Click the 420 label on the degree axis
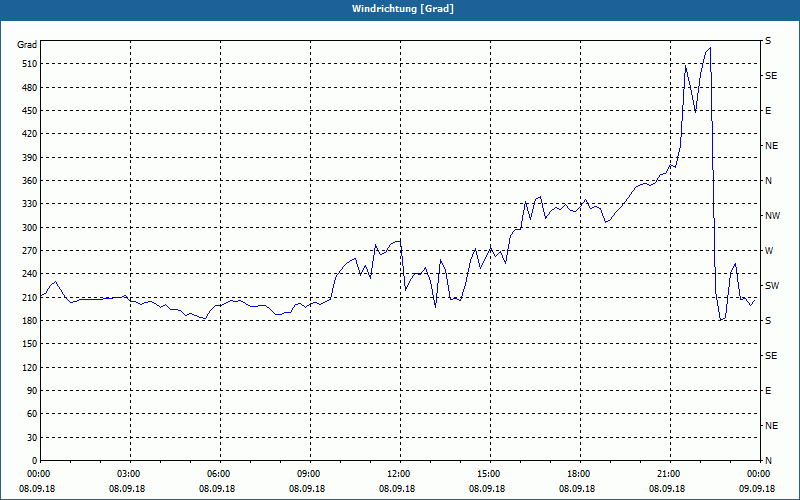 point(28,134)
